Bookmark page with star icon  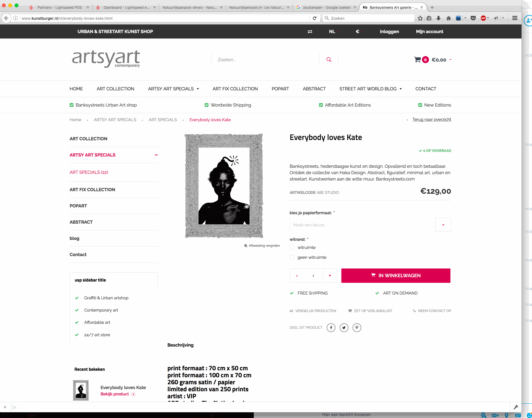pyautogui.click(x=420, y=18)
